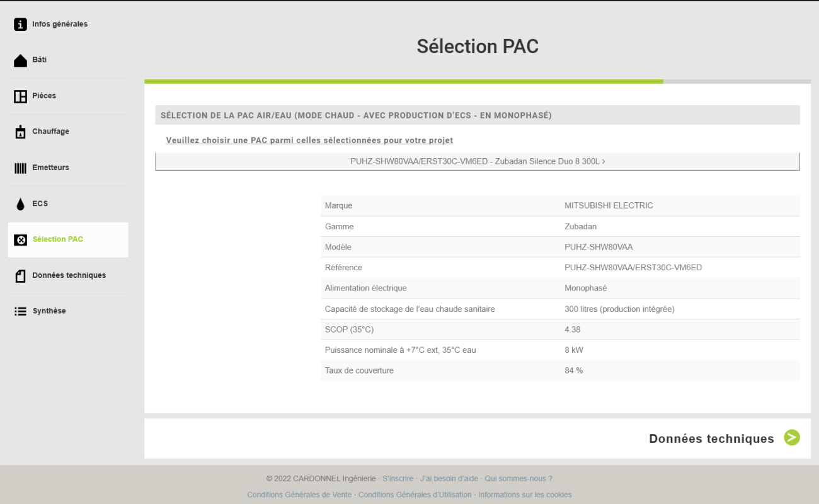Click the Zubadan gamme value

pyautogui.click(x=580, y=226)
